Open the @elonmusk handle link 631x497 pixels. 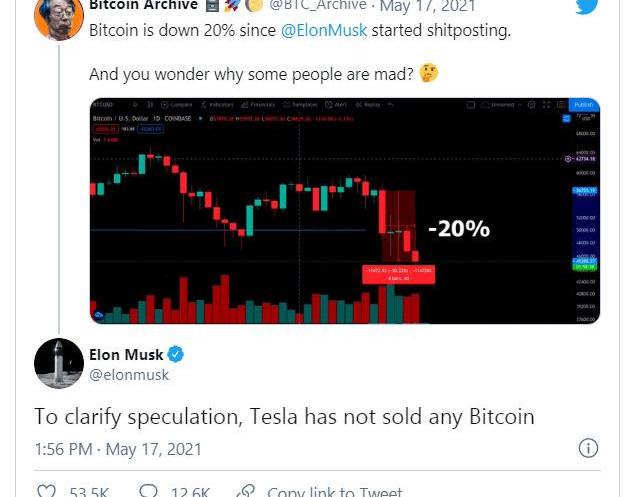(x=129, y=375)
